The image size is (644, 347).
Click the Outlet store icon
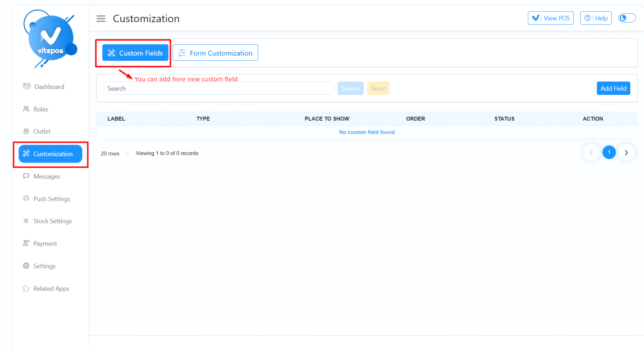[x=26, y=131]
